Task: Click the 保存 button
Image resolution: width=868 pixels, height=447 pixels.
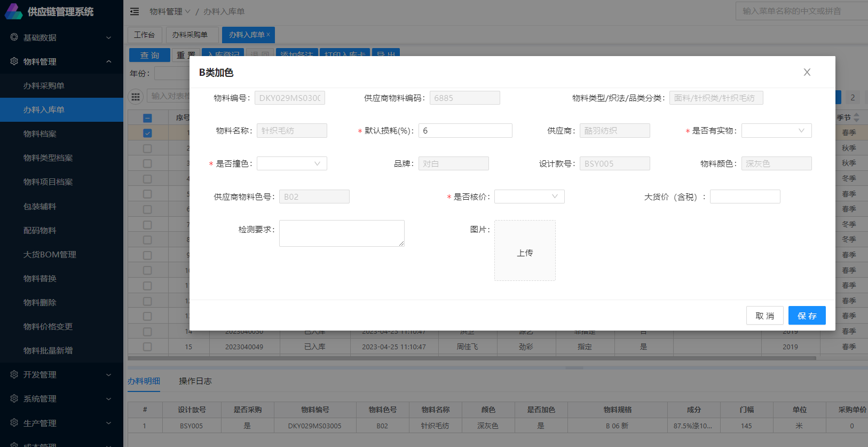Action: [x=807, y=316]
